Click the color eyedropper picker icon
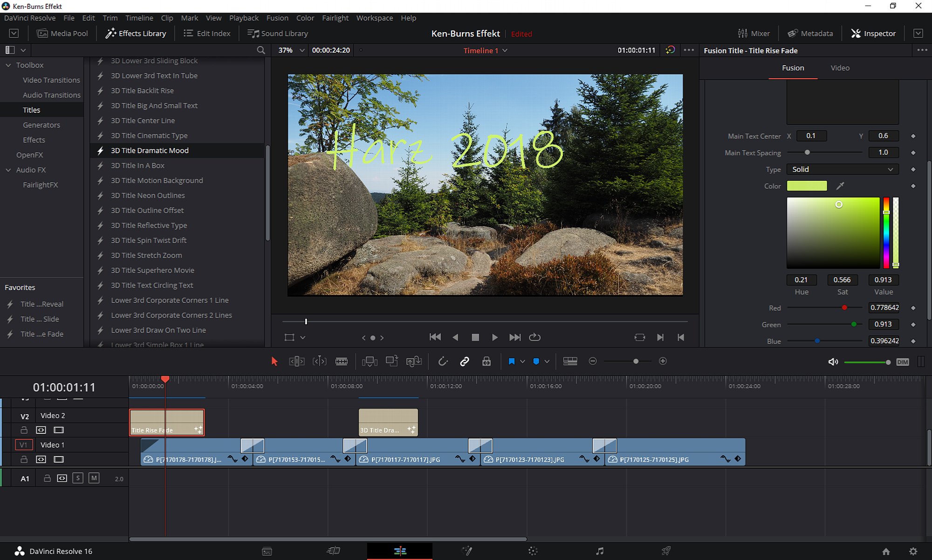This screenshot has width=932, height=560. (840, 186)
